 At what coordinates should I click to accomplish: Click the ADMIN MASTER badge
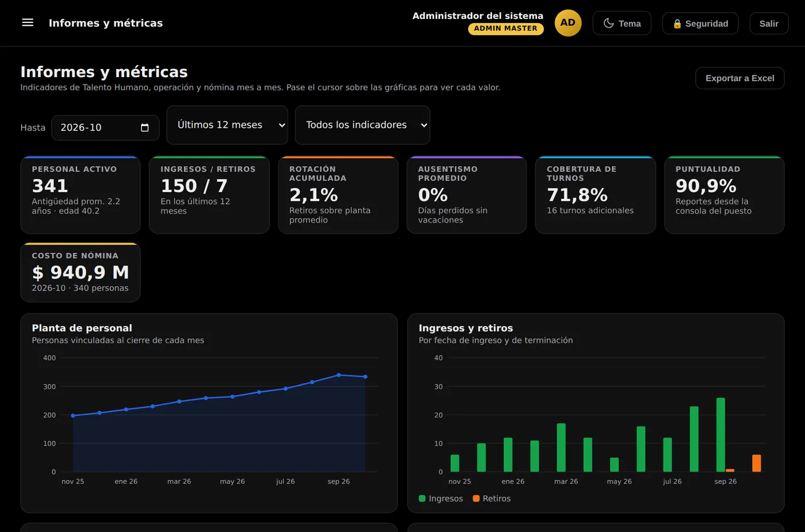click(506, 29)
